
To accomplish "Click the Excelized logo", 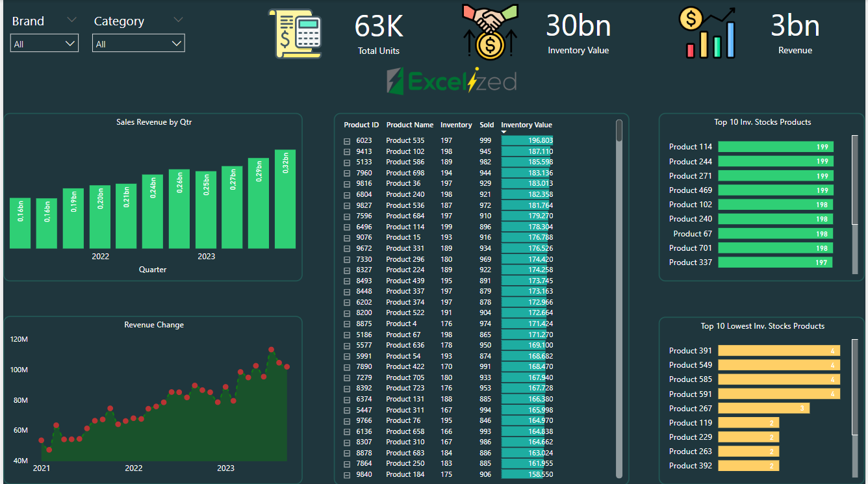I will pos(452,81).
